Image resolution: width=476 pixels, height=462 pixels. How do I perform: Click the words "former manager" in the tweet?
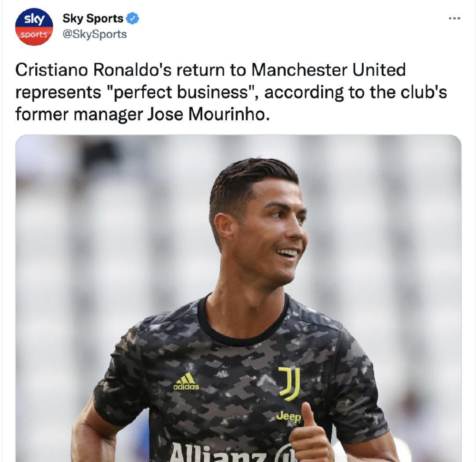[79, 115]
